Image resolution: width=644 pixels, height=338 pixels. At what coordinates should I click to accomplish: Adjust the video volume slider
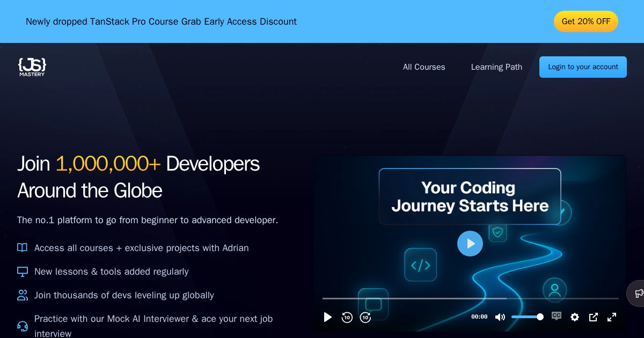click(527, 317)
